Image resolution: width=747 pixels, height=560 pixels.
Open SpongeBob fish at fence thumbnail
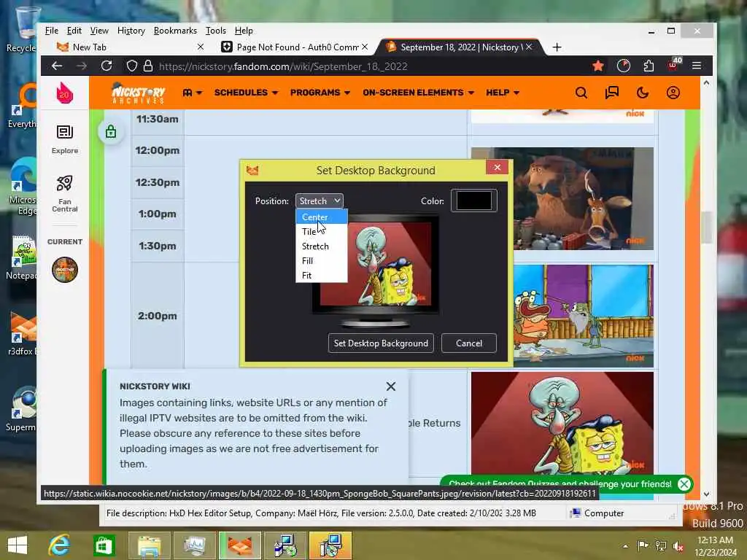point(583,316)
